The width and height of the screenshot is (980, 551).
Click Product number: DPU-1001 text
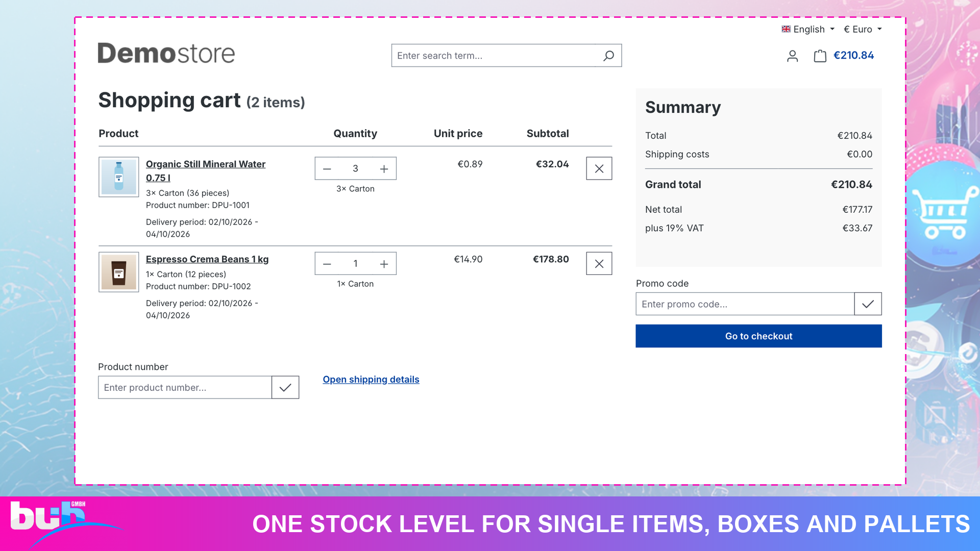tap(198, 205)
